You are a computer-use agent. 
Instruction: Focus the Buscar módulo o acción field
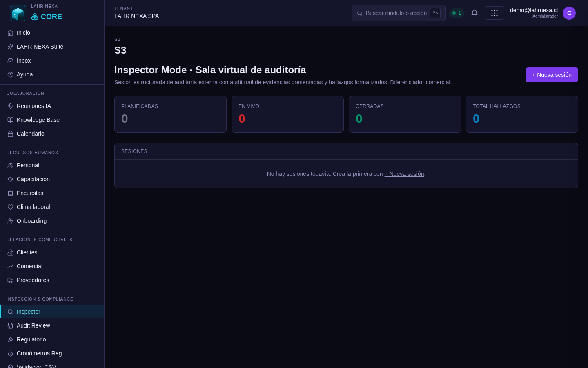coord(399,13)
